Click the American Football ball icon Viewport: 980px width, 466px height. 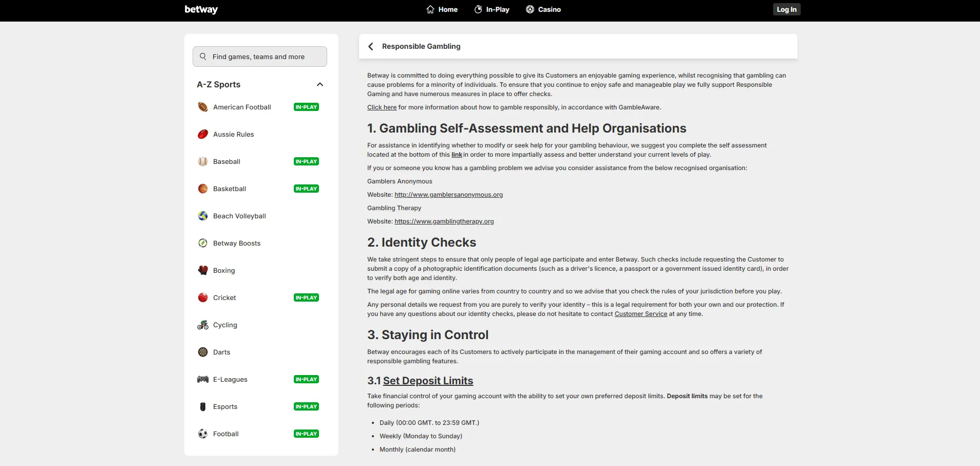coord(203,107)
